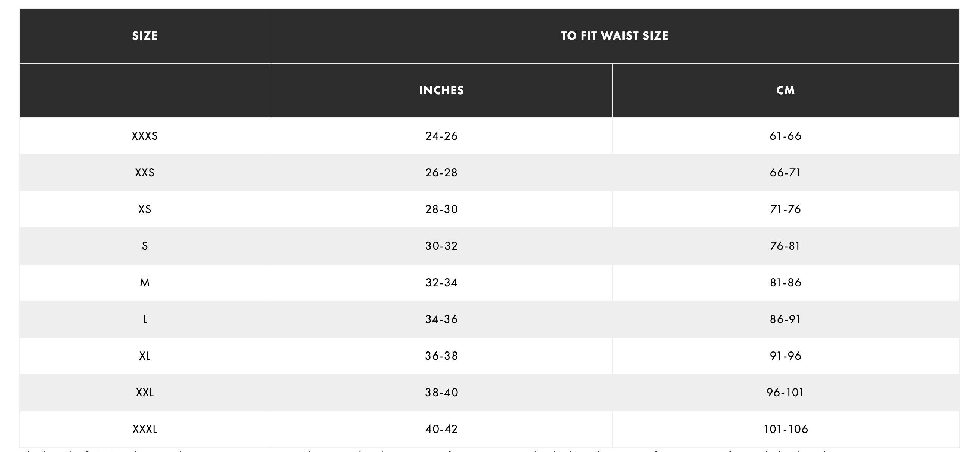The image size is (980, 452).
Task: Click the 101-106 cm cell
Action: pyautogui.click(x=786, y=429)
